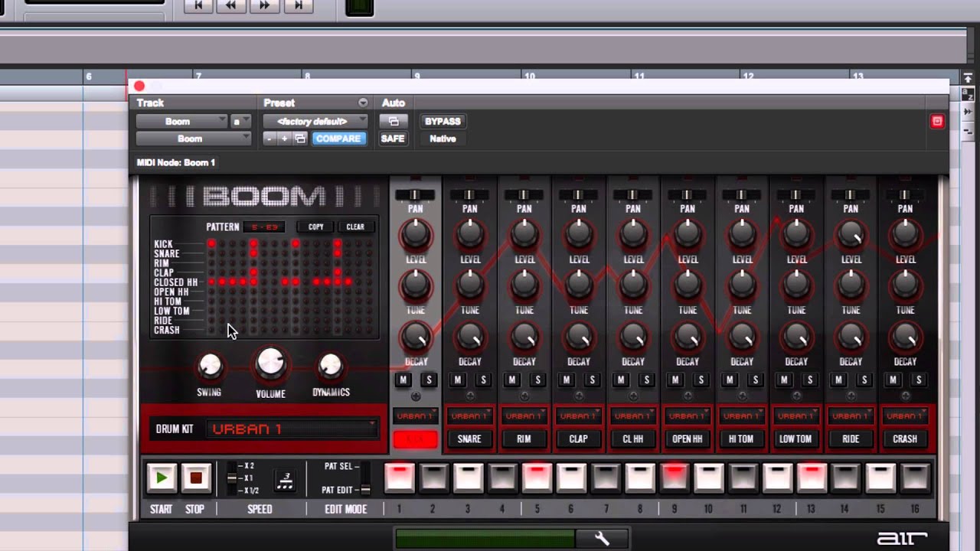Open the Kick channel kit dropdown
The image size is (980, 551).
tap(415, 416)
